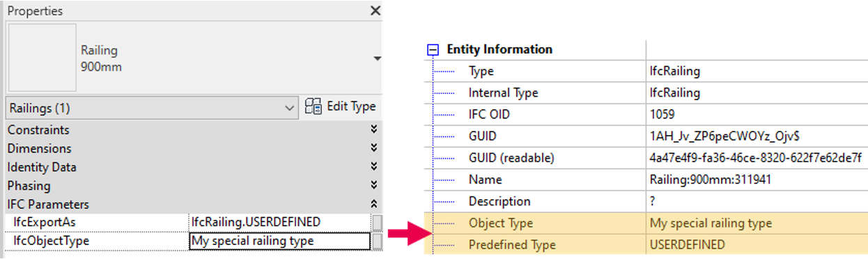
Task: Expand the Identity Data section
Action: pos(374,167)
